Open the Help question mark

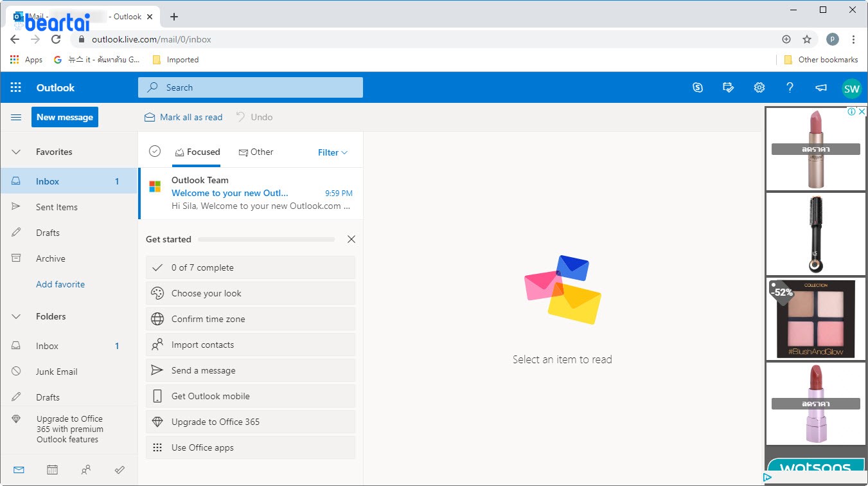pyautogui.click(x=790, y=87)
